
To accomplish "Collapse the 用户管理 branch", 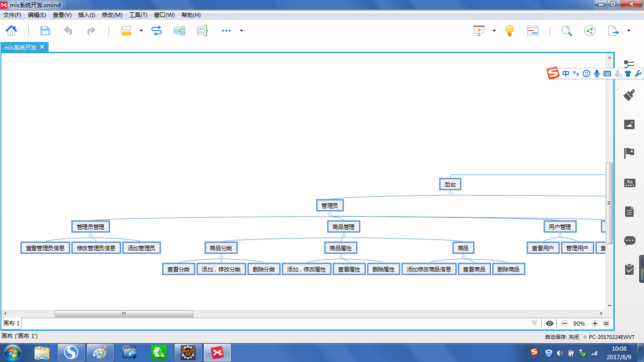I will coord(560,235).
